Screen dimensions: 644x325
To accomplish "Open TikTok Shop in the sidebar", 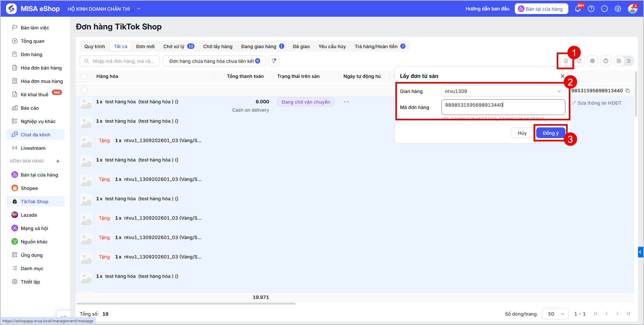I will tap(35, 202).
